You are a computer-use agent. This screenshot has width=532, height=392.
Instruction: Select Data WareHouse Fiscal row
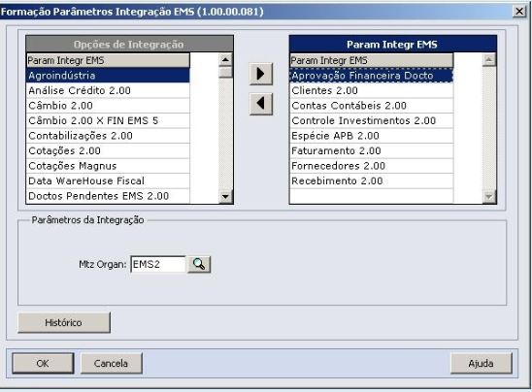tap(108, 180)
